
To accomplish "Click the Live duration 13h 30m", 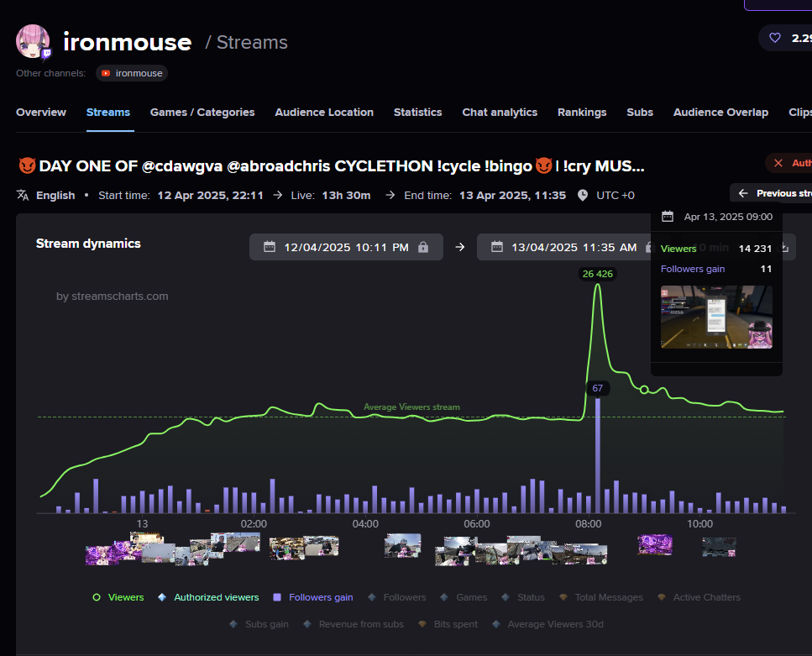I will (347, 196).
